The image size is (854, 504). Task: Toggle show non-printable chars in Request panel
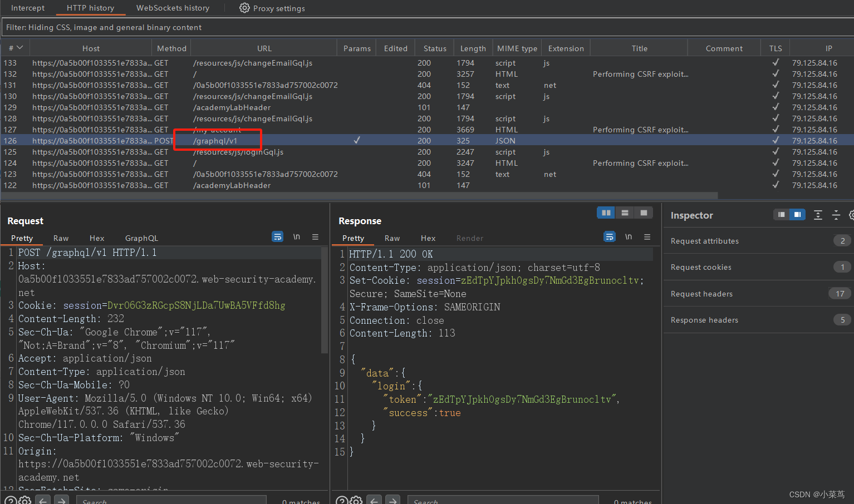pyautogui.click(x=297, y=236)
